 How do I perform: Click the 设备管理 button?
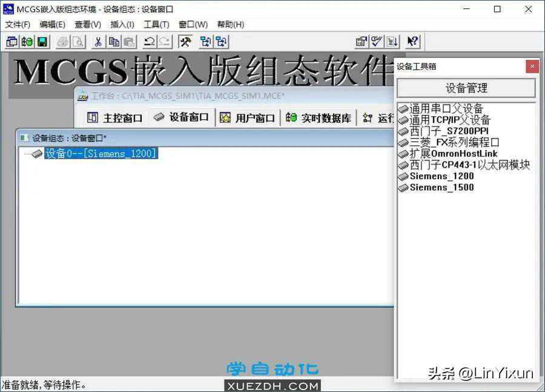[x=466, y=88]
